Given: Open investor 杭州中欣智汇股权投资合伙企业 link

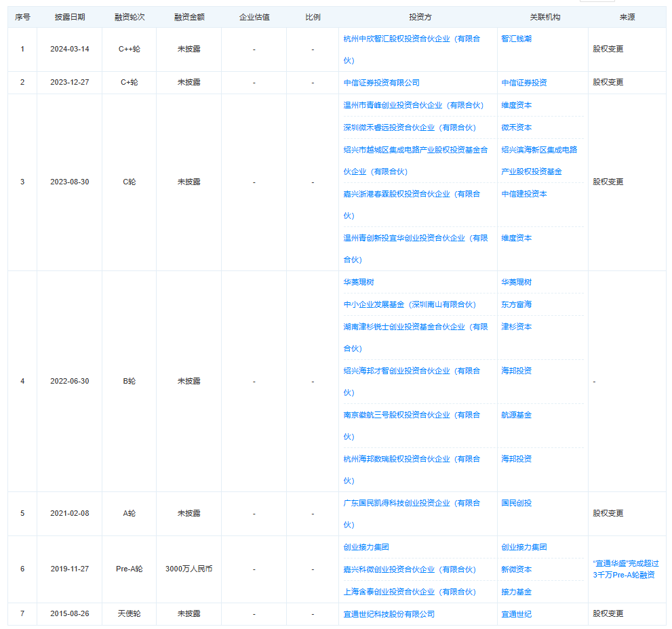Looking at the screenshot, I should click(x=412, y=49).
